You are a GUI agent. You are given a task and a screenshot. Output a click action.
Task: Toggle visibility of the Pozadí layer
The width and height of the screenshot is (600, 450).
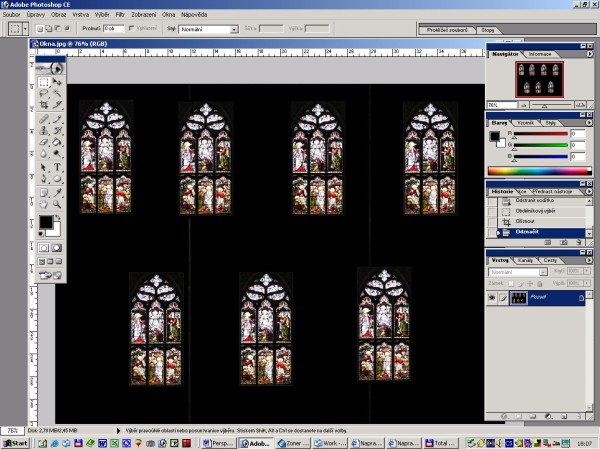(x=492, y=298)
